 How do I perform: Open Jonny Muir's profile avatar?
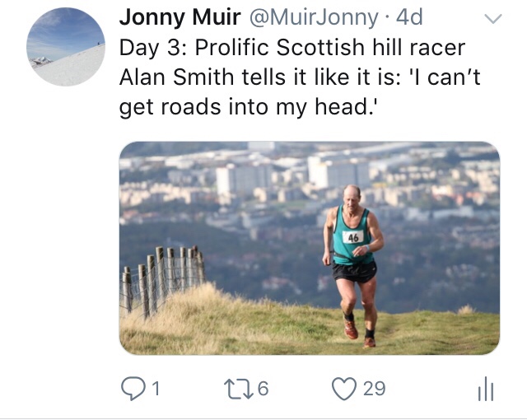(x=66, y=47)
